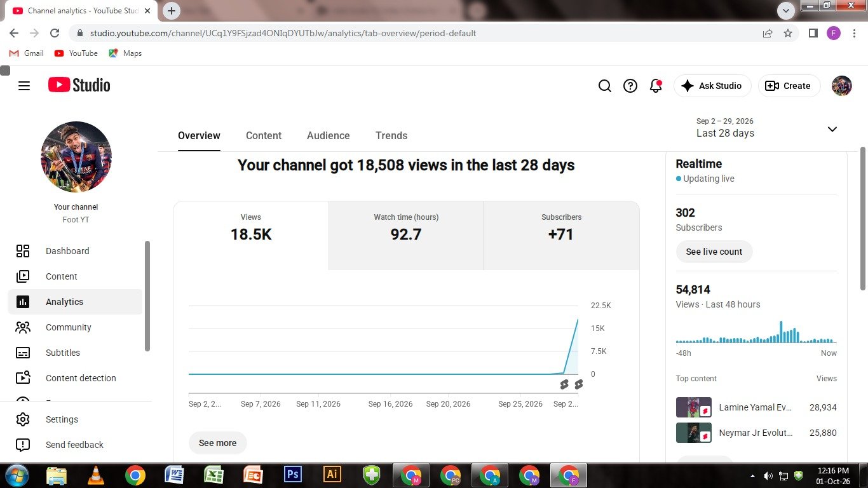Screen dimensions: 868x488
Task: Open Dashboard in the sidebar
Action: [x=75, y=251]
